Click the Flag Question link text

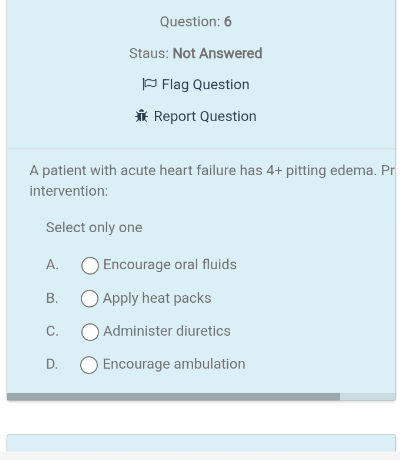(205, 85)
